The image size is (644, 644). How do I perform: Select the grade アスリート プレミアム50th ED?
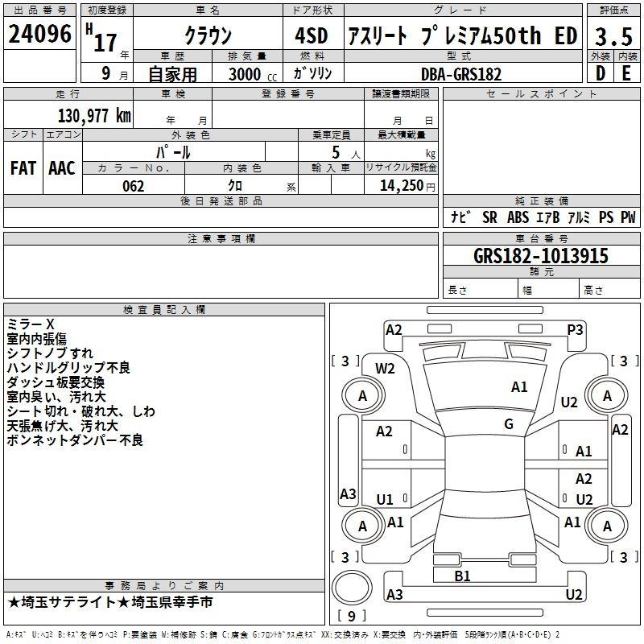click(x=463, y=35)
